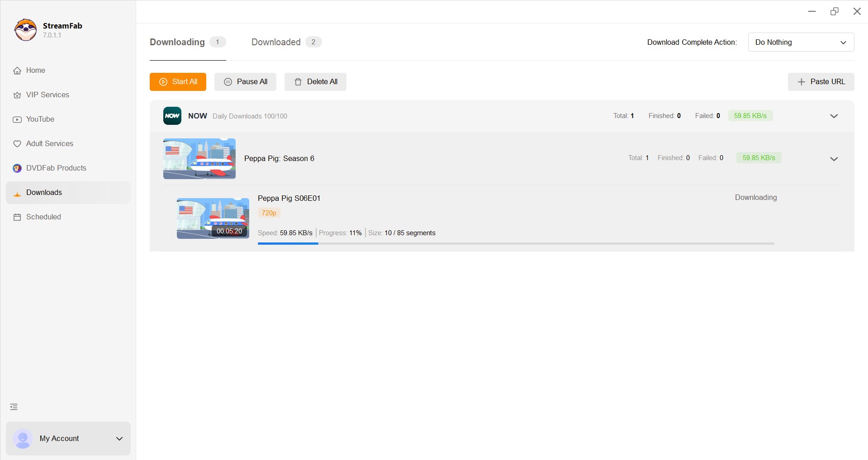The width and height of the screenshot is (868, 460).
Task: Click Delete All downloads button
Action: (315, 82)
